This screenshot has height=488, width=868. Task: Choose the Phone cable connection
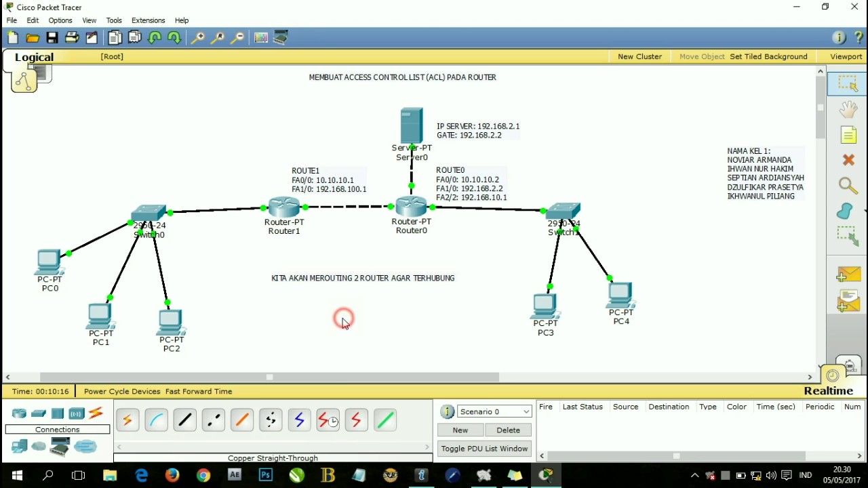pyautogui.click(x=271, y=421)
